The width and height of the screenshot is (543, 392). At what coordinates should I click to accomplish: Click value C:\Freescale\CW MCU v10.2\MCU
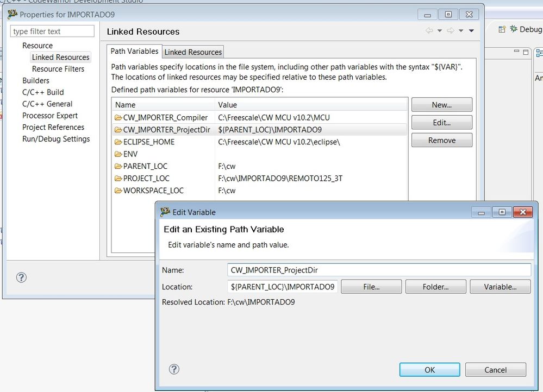point(273,118)
